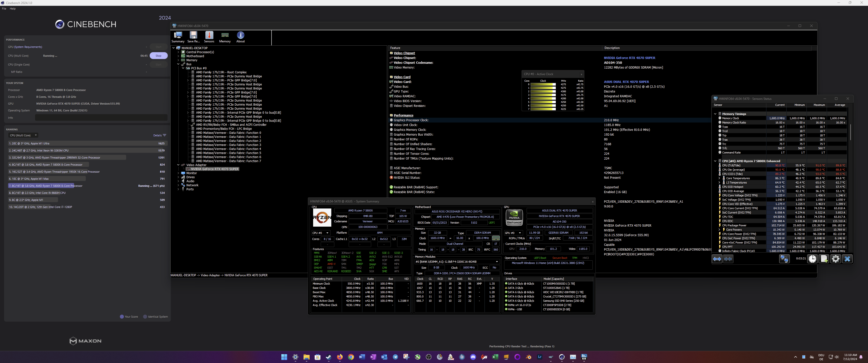The image size is (868, 363).
Task: Expand the Motherboard tree node
Action: coord(178,56)
